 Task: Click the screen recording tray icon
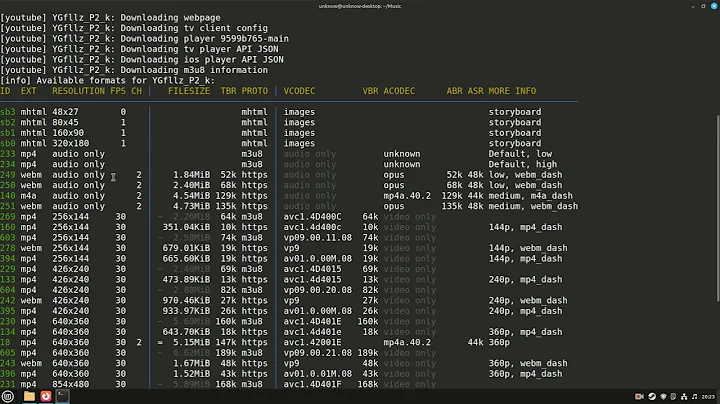pos(639,397)
